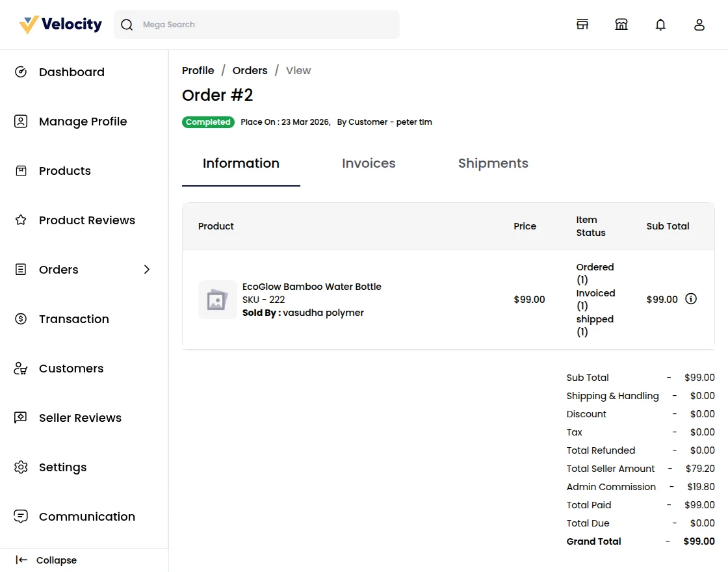The height and width of the screenshot is (572, 728).
Task: Select the Information tab
Action: click(x=241, y=164)
